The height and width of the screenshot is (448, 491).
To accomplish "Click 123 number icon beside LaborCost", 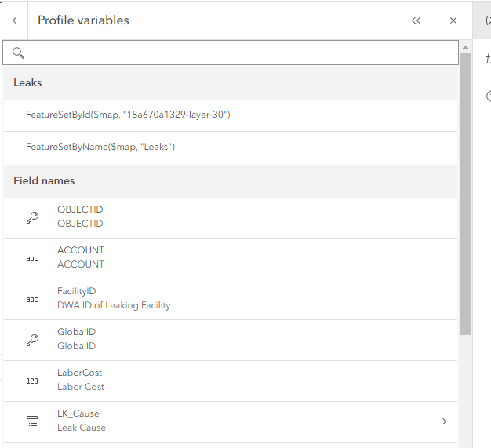I will click(x=32, y=381).
